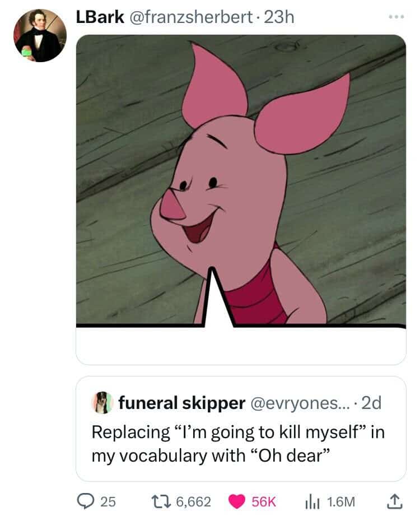Click the 6,662 retweet count
Screen dimensions: 420x521
coord(193,502)
